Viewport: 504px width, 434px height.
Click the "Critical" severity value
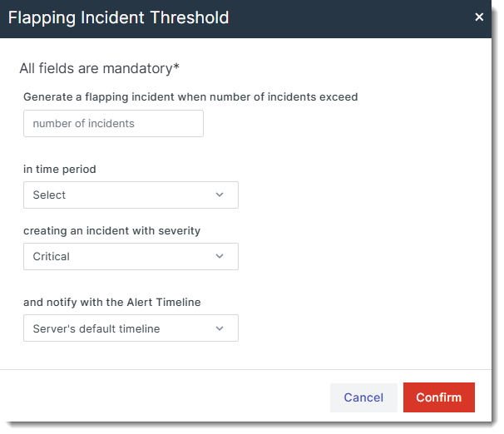click(52, 257)
